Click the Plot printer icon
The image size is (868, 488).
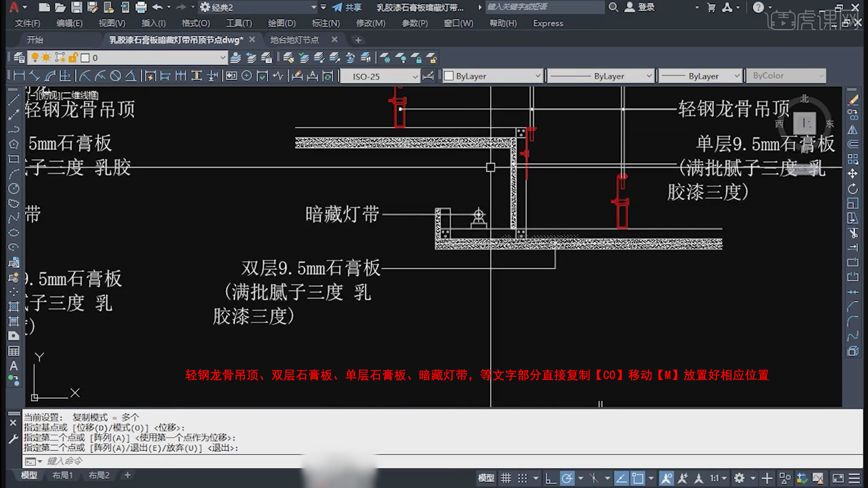click(141, 7)
